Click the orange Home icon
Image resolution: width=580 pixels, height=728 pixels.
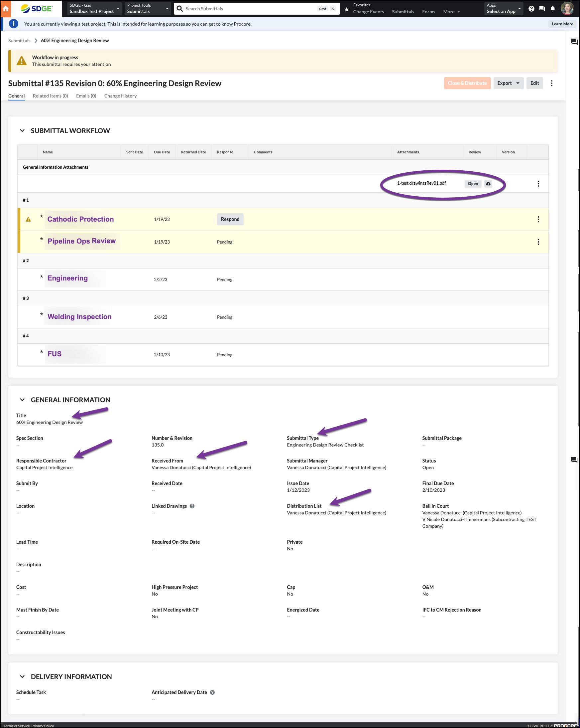click(x=5, y=9)
